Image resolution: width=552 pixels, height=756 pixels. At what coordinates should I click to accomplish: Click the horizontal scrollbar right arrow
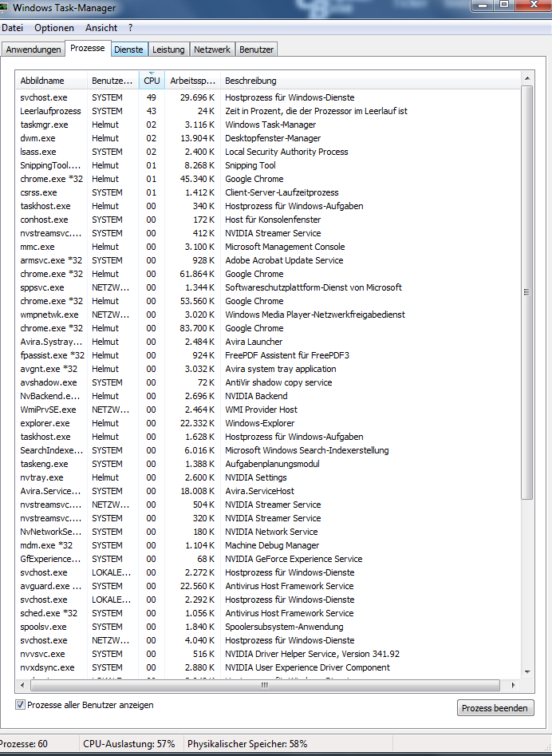tap(514, 685)
